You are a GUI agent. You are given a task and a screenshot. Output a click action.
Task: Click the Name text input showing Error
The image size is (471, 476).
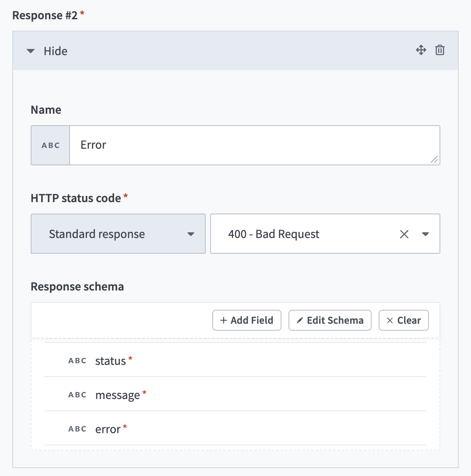point(255,145)
